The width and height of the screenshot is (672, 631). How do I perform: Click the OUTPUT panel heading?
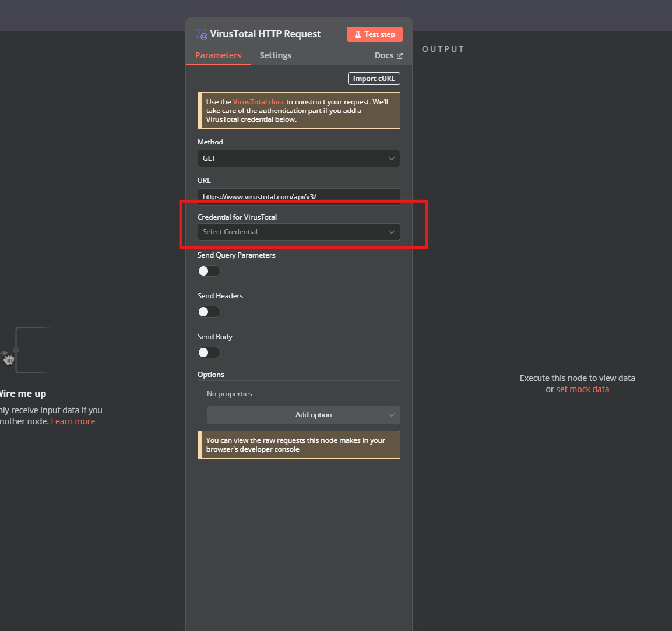tap(443, 49)
